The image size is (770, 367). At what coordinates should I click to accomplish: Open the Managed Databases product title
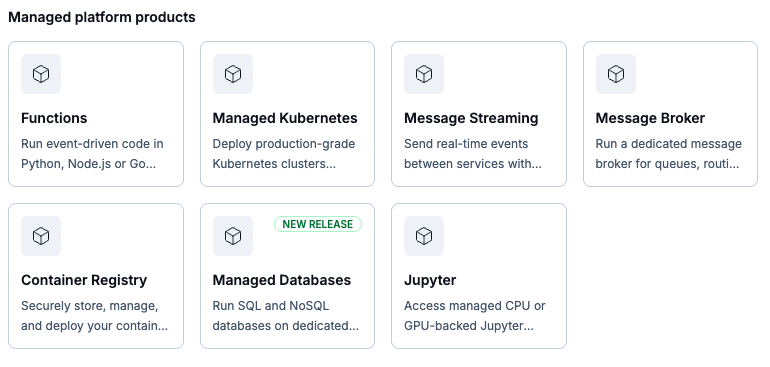(282, 281)
